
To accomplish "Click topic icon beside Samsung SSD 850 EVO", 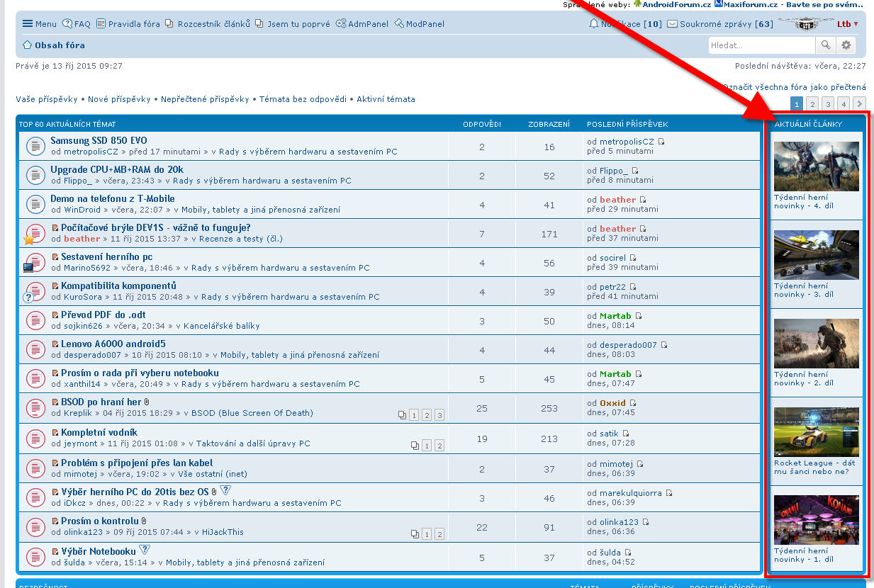I will 35,146.
